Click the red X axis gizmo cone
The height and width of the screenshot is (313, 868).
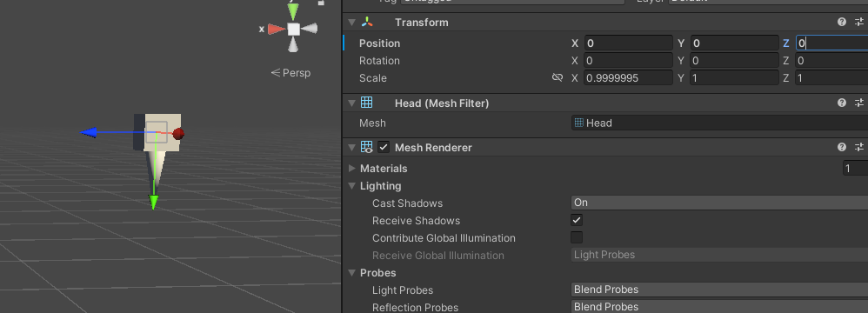(x=277, y=30)
